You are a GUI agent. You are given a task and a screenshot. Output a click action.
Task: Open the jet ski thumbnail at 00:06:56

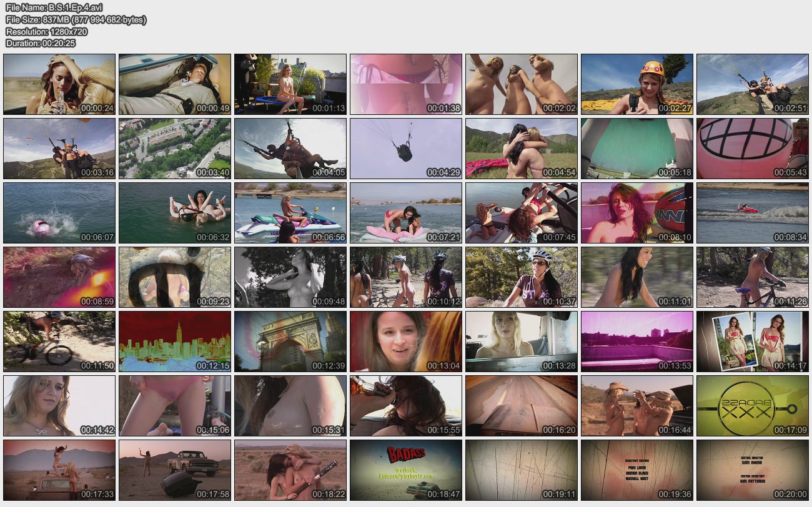coord(290,213)
